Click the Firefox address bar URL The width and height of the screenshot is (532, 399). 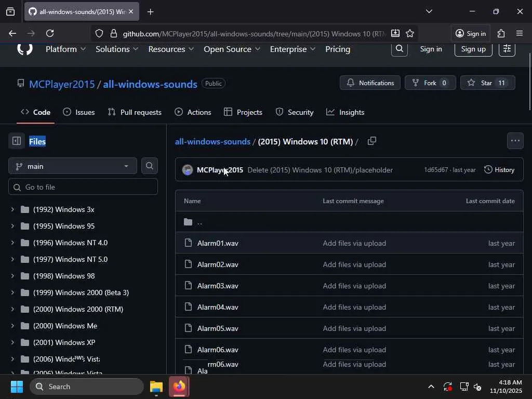click(x=254, y=34)
